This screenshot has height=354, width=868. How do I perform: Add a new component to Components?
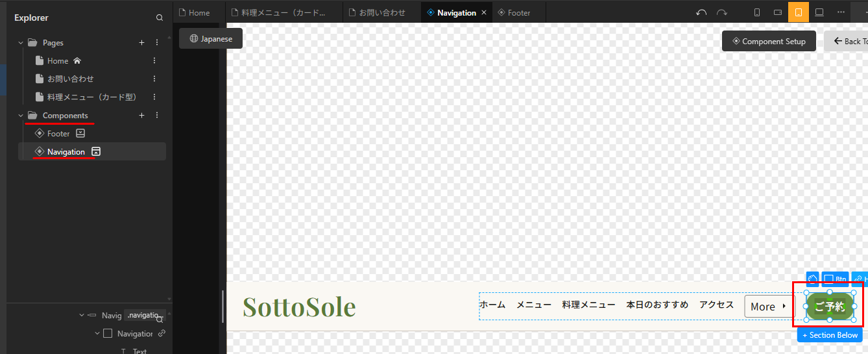coord(141,115)
